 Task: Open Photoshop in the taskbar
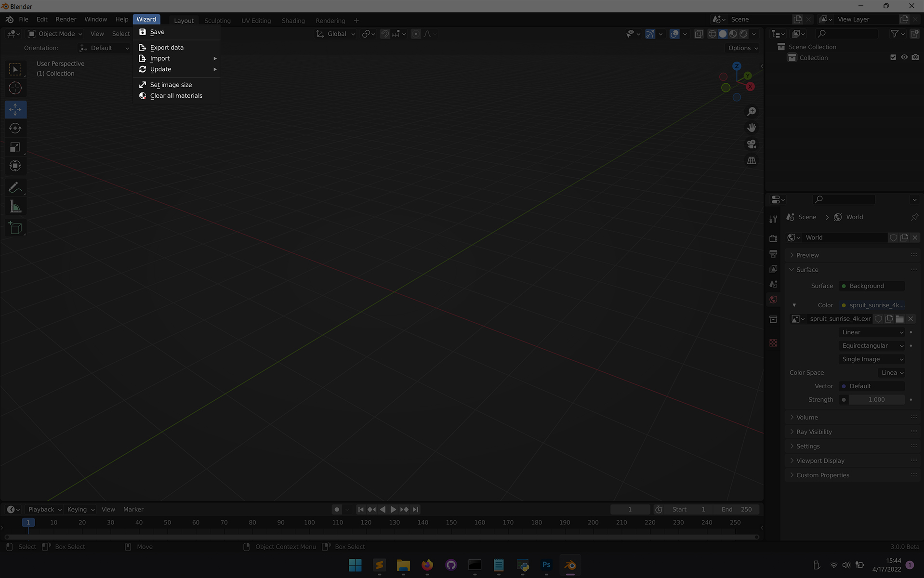click(x=546, y=565)
